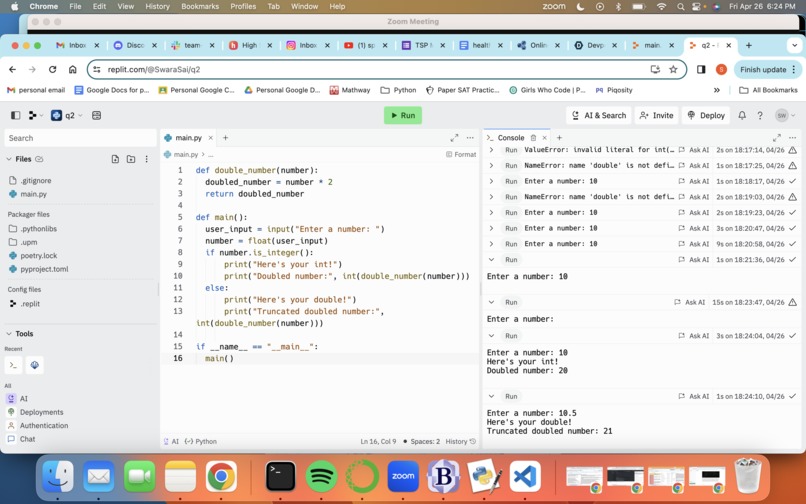Open the Chrome File menu
806x504 pixels.
[76, 6]
